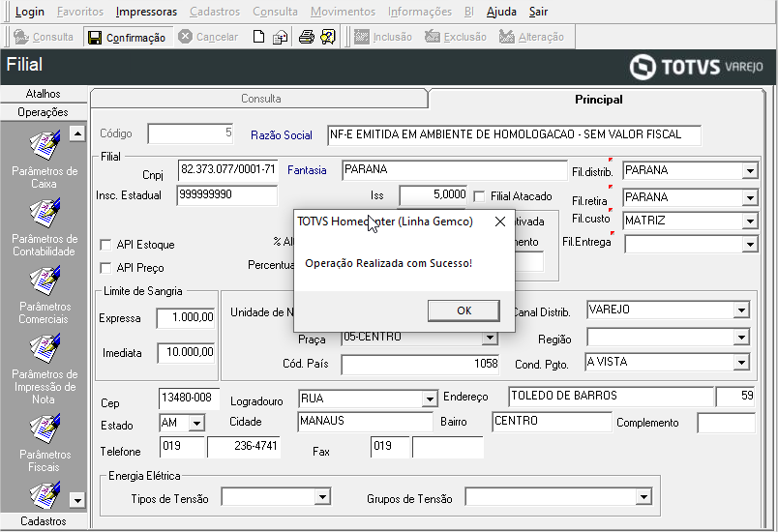
Task: Click the Expressa limit field
Action: click(x=186, y=318)
